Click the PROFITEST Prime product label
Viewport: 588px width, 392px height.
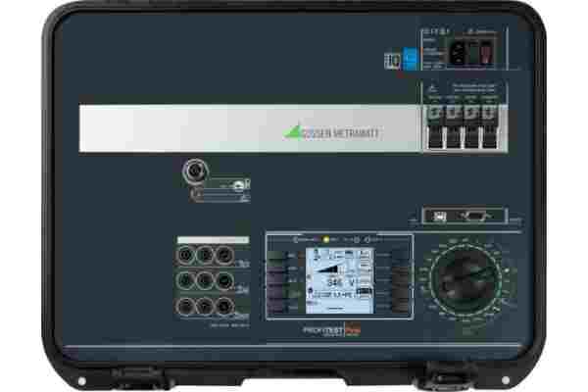pyautogui.click(x=331, y=330)
